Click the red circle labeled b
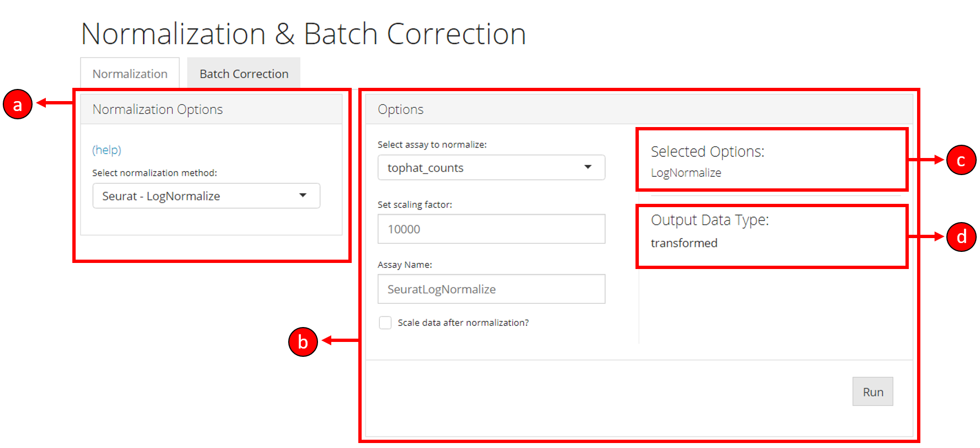Screen dimensions: 980x448 coord(303,342)
